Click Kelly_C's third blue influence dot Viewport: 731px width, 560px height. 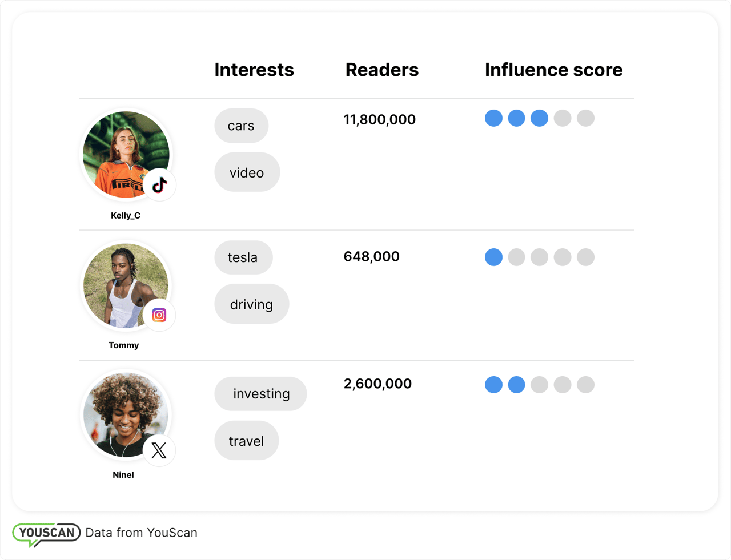point(539,118)
